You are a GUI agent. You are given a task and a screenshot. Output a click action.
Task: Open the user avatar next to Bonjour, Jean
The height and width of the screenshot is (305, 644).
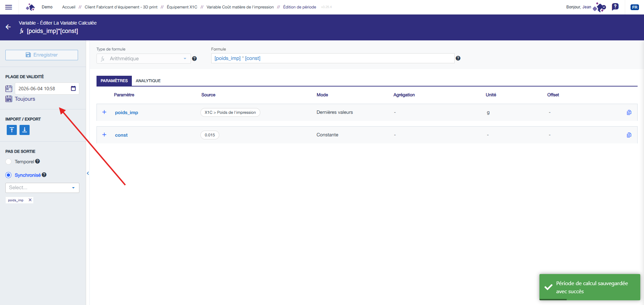click(599, 7)
